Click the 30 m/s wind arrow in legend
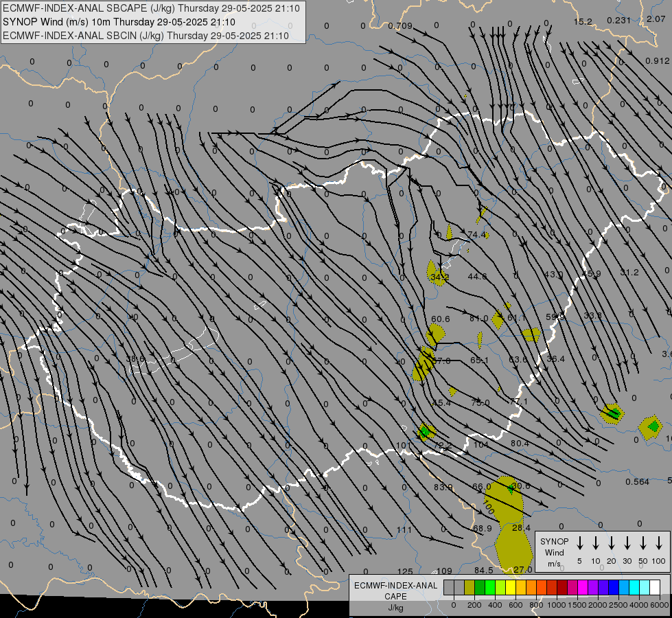 click(627, 543)
